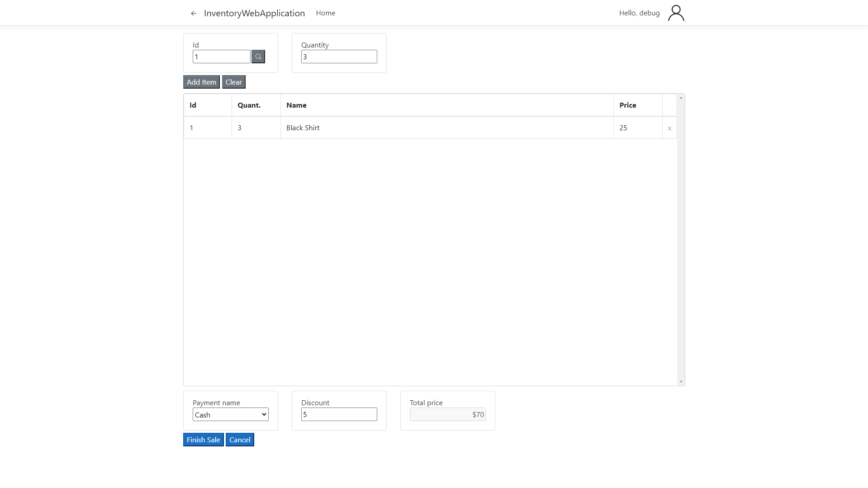This screenshot has width=868, height=488.
Task: Focus the Quantity input field
Action: pos(339,57)
